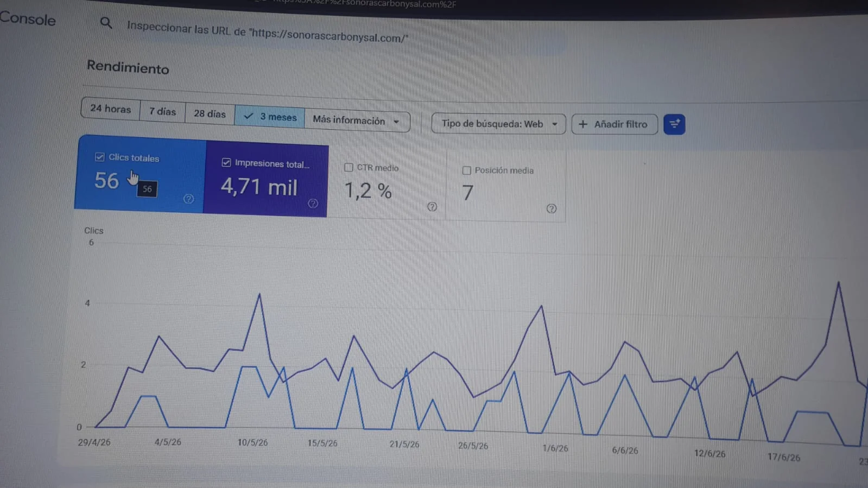Uncheck the Clics totales checkbox
This screenshot has width=868, height=488.
click(x=99, y=157)
